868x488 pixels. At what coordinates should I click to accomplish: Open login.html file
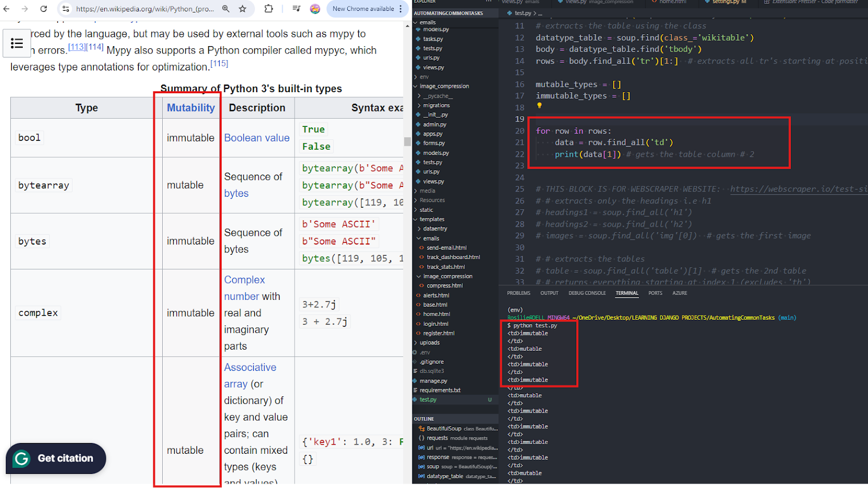[436, 324]
